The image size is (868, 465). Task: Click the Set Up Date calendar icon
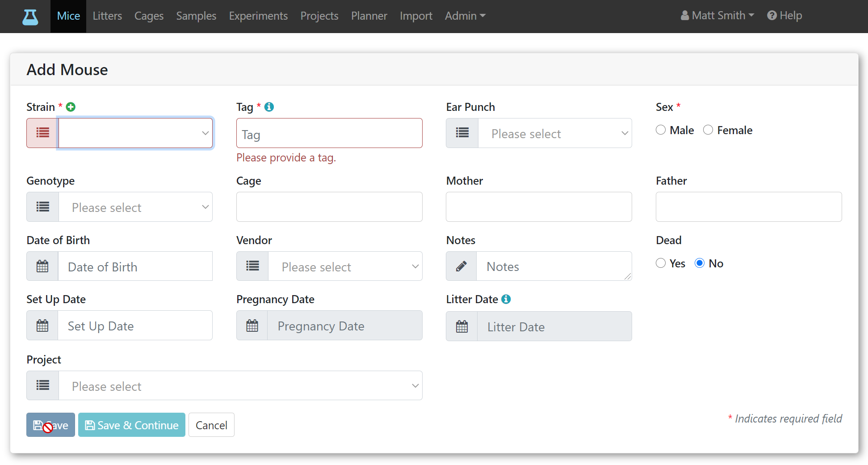(42, 325)
